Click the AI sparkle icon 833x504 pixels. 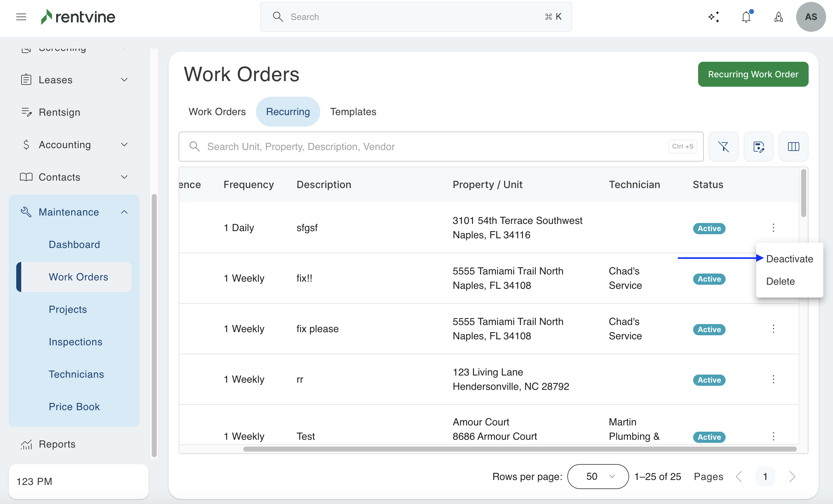714,17
